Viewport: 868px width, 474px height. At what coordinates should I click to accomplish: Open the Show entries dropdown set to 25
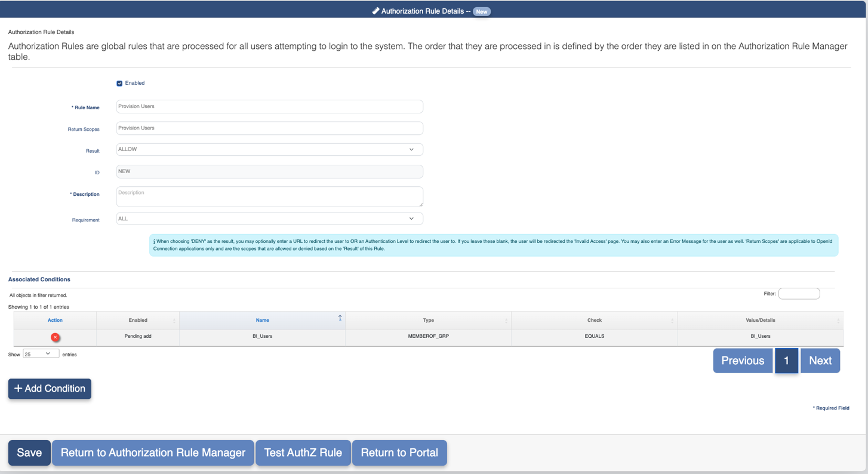[41, 354]
